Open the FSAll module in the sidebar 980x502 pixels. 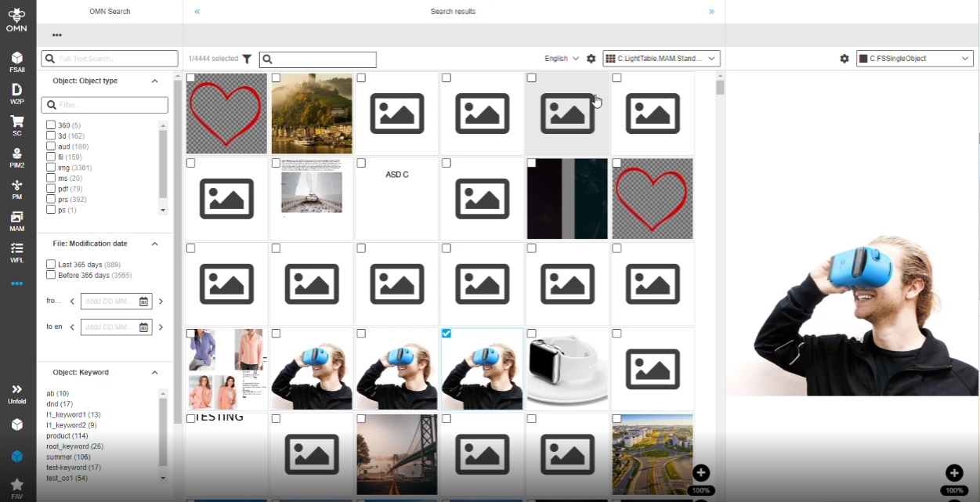[17, 62]
